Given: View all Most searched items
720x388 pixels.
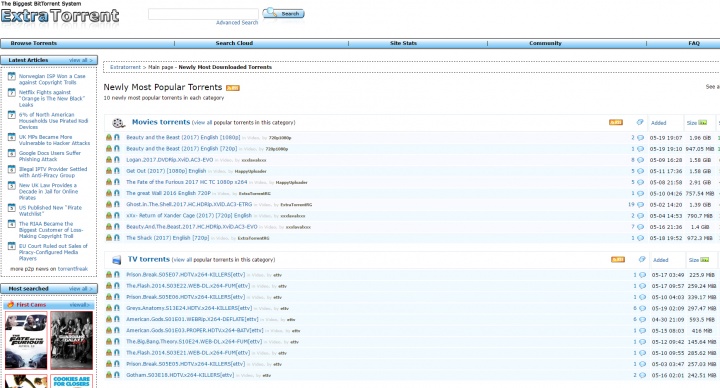Looking at the screenshot, I should coord(81,289).
